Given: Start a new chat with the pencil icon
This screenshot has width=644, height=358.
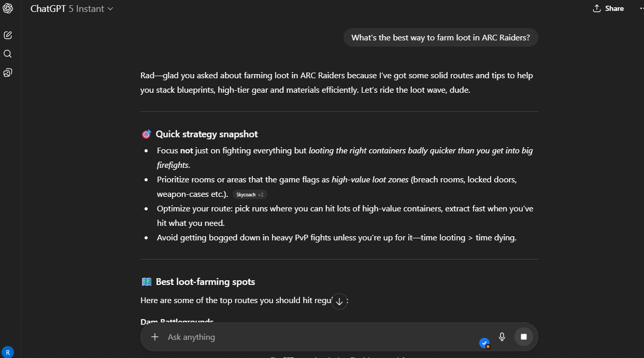Looking at the screenshot, I should point(8,35).
